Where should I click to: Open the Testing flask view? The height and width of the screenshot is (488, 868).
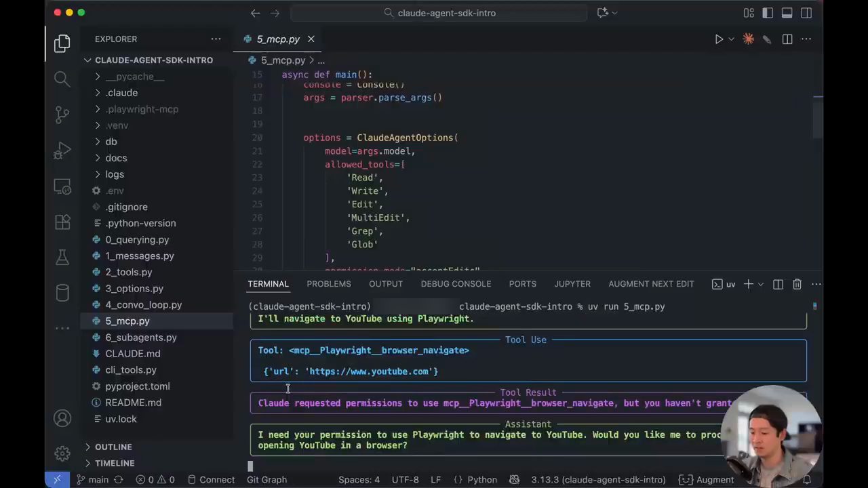point(62,257)
